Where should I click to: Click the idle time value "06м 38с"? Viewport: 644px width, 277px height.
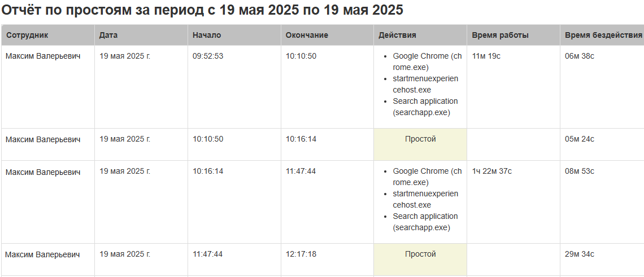point(580,56)
